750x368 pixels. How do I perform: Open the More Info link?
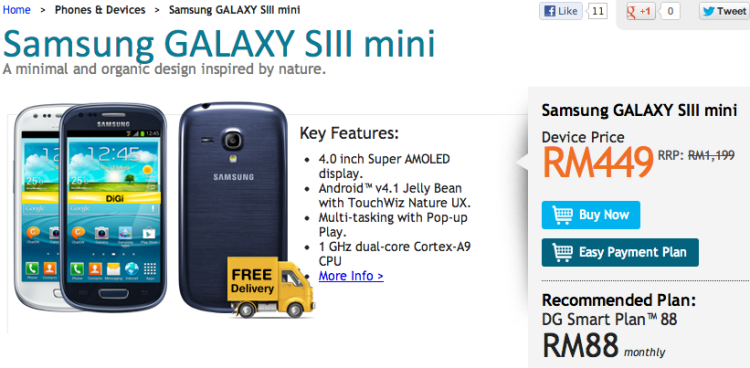tap(351, 276)
